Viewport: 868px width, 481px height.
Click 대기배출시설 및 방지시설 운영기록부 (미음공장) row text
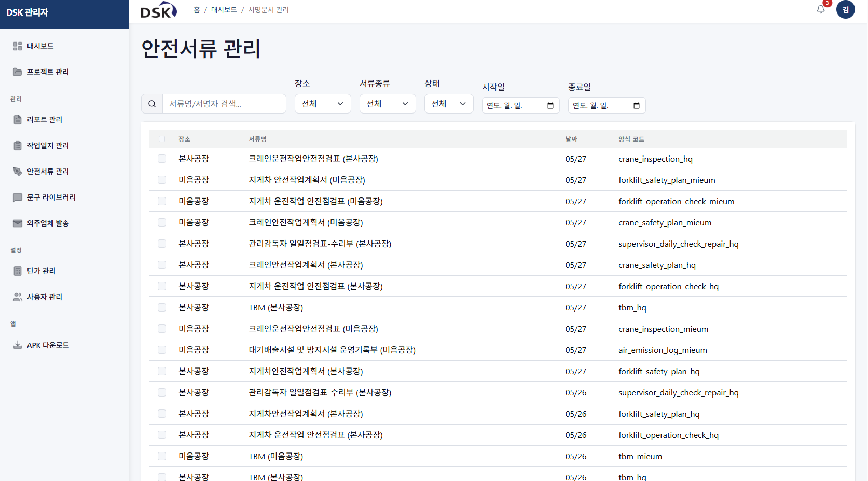332,350
